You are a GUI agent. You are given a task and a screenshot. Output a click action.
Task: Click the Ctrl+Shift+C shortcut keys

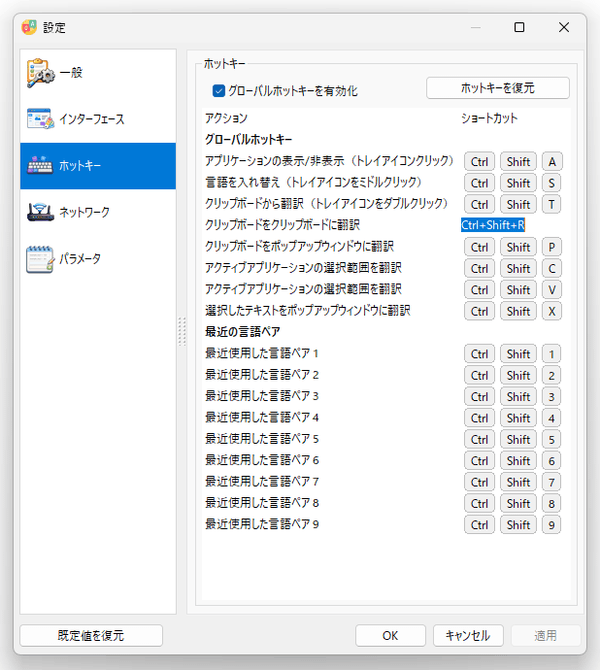coord(513,268)
